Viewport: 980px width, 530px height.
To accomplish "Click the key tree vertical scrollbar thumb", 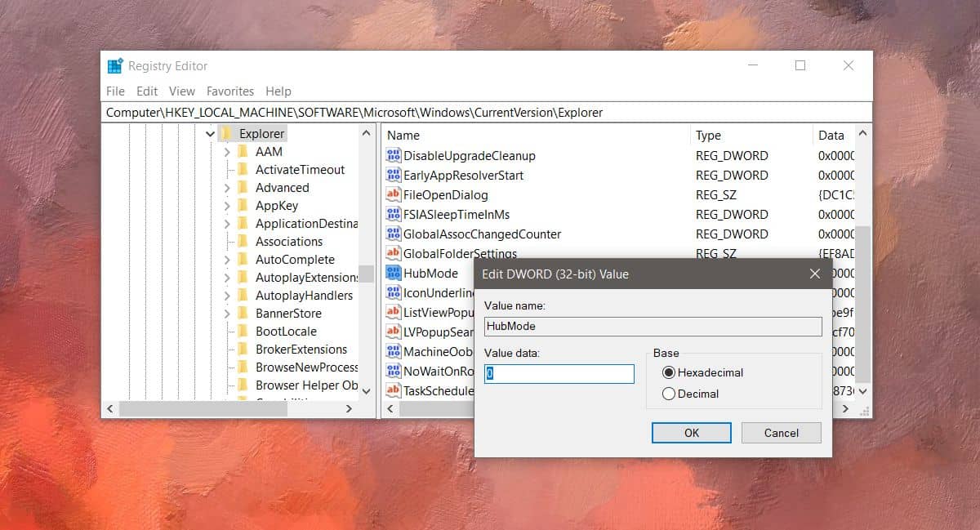I will 366,274.
